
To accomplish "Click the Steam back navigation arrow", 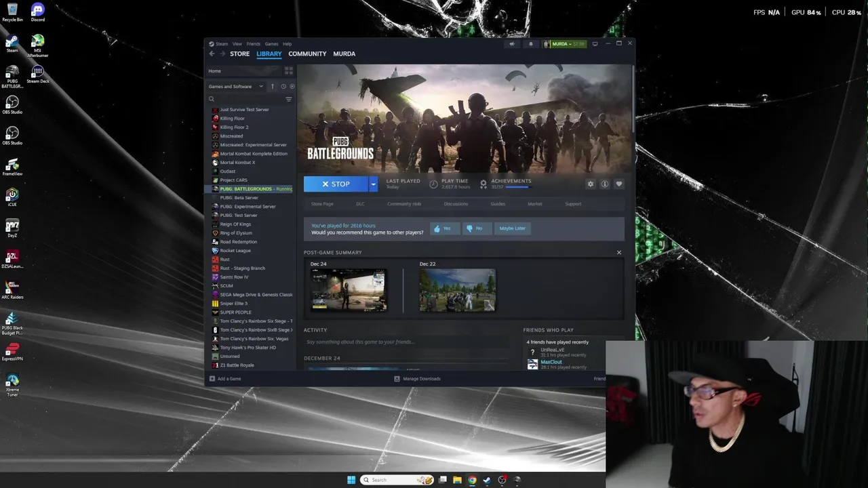I will pyautogui.click(x=212, y=54).
